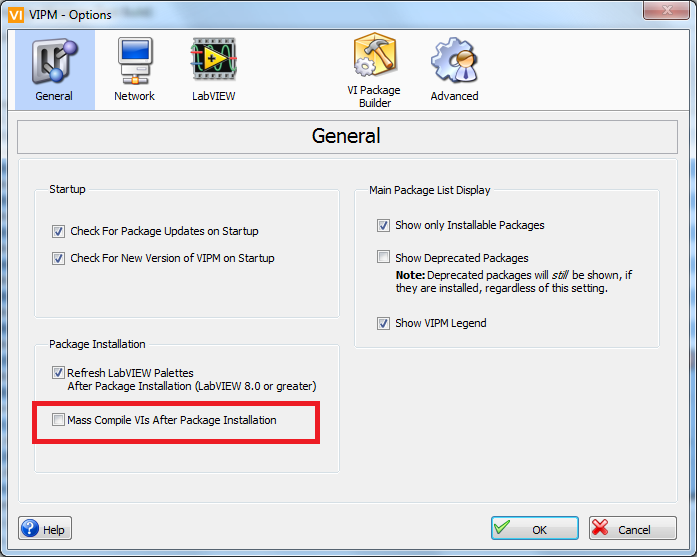Click the "Show VIPM Legend" label text
Screen dimensions: 697x557
point(441,323)
